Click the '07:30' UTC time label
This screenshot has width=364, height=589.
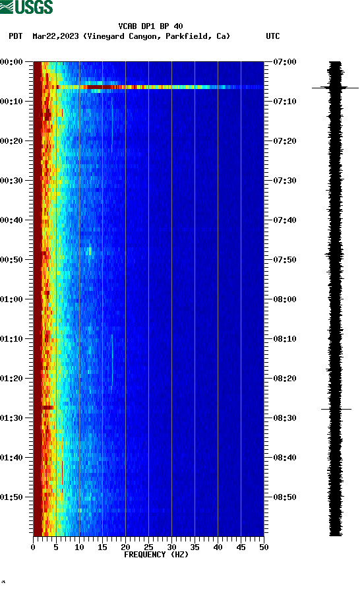point(285,181)
